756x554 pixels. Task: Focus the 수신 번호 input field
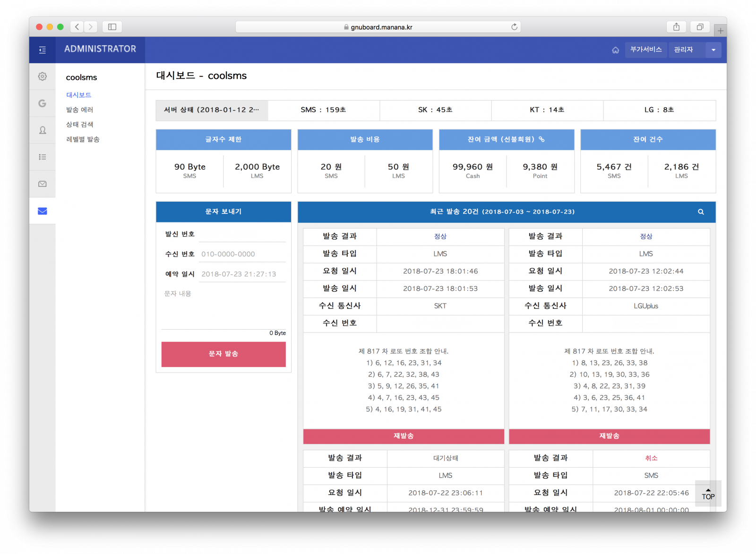(x=242, y=254)
